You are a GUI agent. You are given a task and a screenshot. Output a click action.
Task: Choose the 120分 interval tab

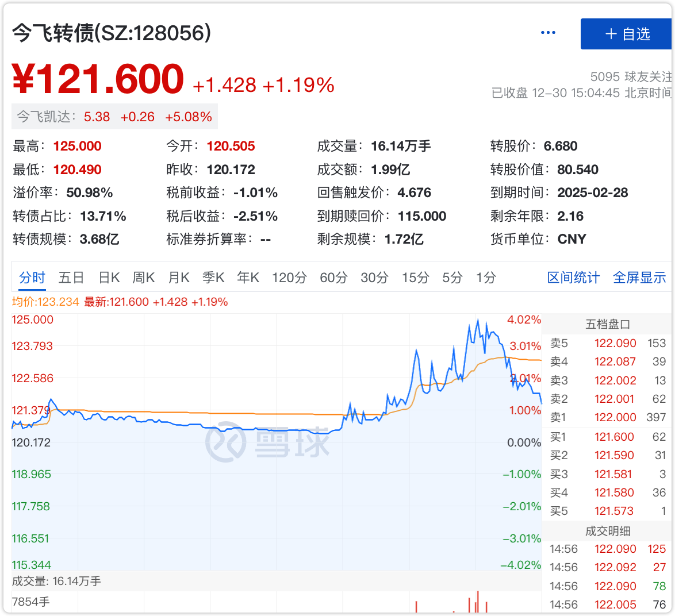[x=289, y=278]
